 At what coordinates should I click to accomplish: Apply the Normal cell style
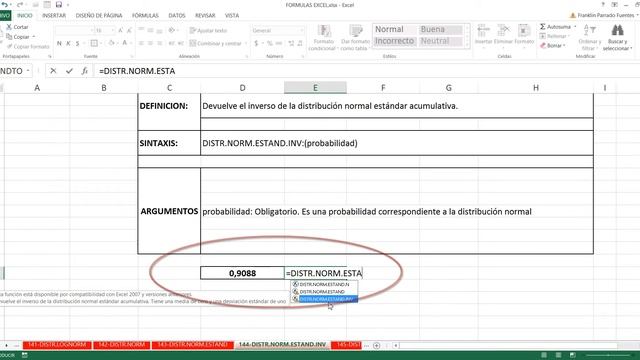[394, 29]
